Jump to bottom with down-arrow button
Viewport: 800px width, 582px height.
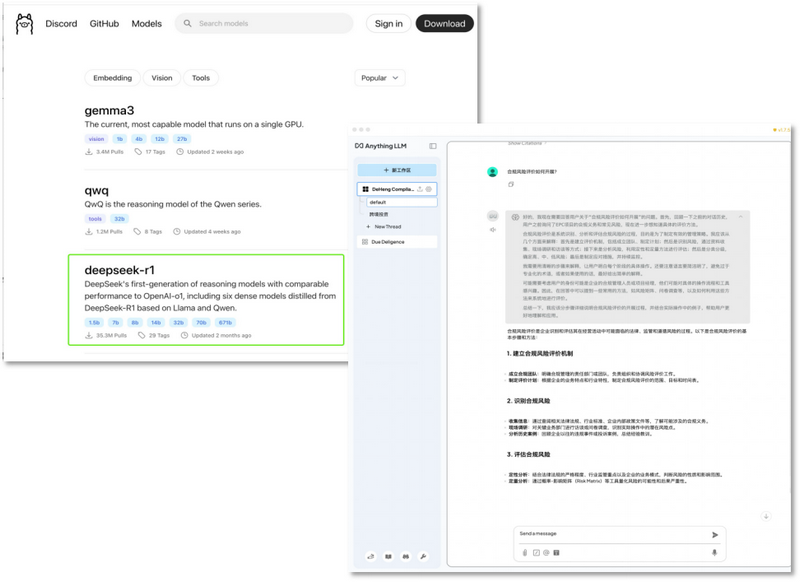[766, 516]
